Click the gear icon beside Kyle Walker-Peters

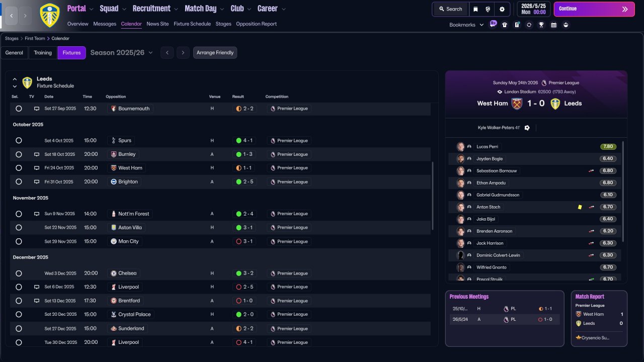(x=527, y=128)
